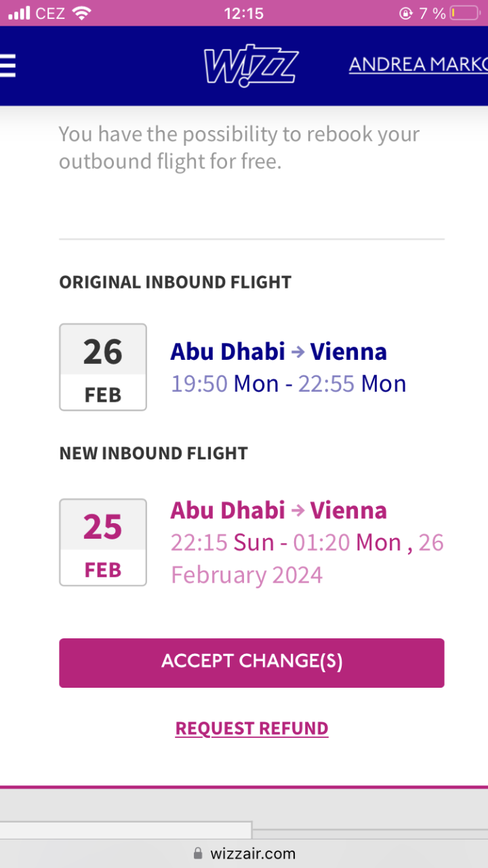Open the Andrea Marko account link
The height and width of the screenshot is (868, 488).
(x=418, y=65)
